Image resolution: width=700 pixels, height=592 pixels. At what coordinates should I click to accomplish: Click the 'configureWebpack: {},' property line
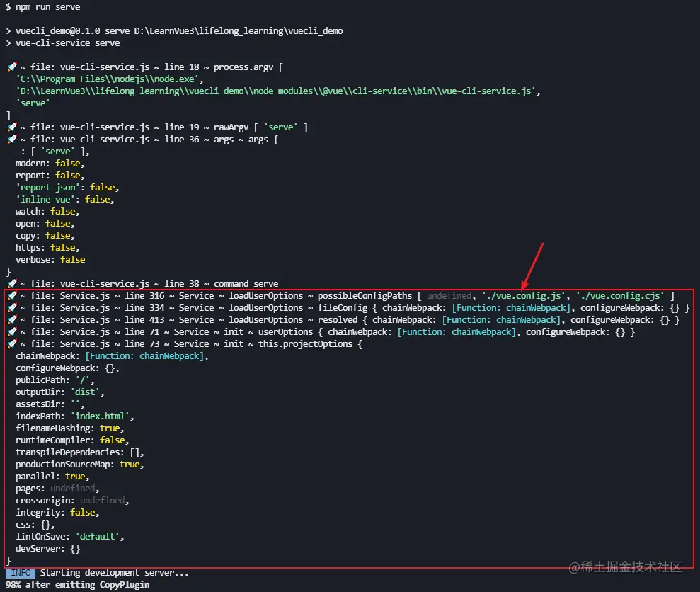pos(67,368)
